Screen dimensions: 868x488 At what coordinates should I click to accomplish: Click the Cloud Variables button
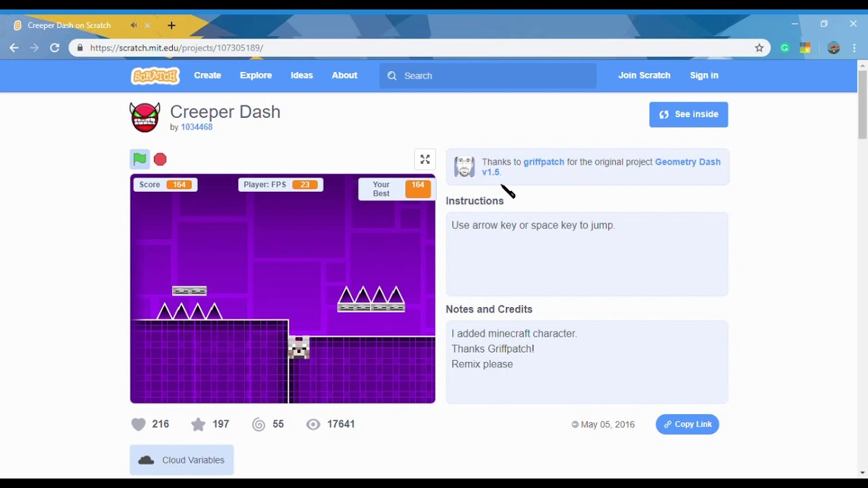tap(182, 460)
